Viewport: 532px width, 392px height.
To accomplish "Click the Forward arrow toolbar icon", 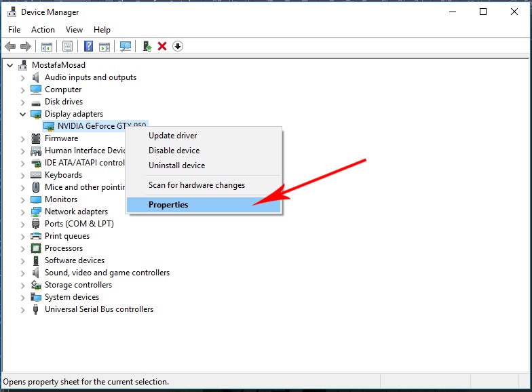I will 26,46.
